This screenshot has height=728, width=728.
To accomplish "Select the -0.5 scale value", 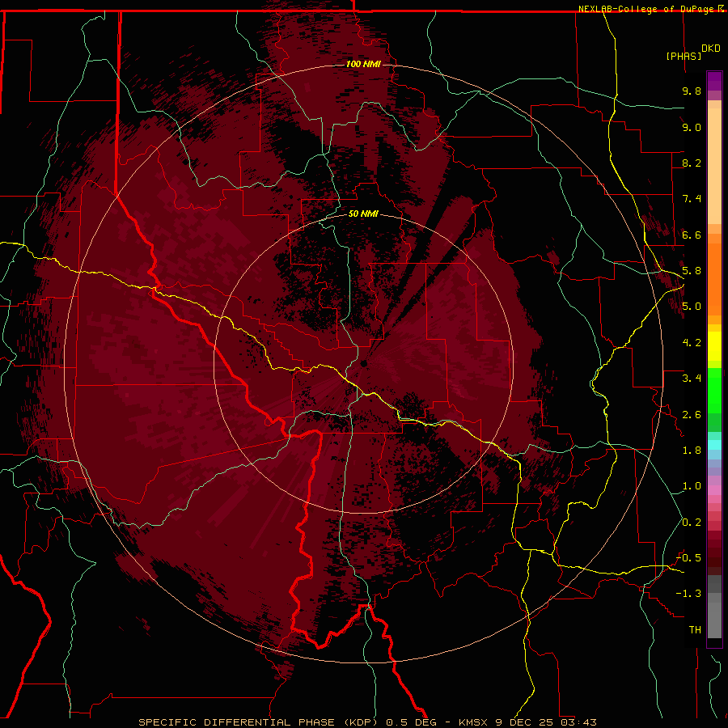I will point(689,558).
